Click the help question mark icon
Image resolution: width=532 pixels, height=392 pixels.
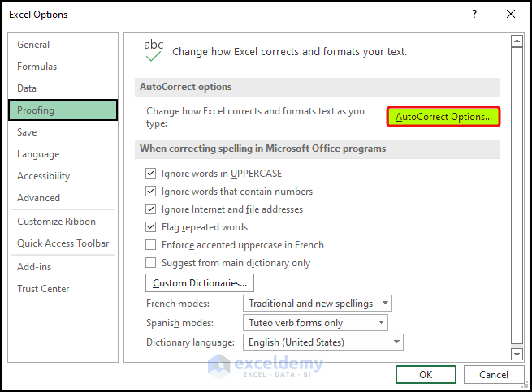474,14
